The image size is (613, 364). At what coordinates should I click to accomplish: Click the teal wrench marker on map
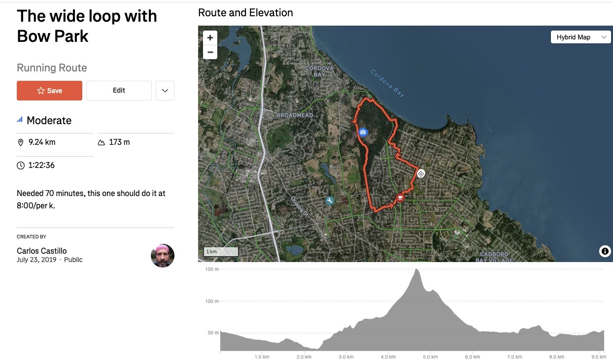tap(330, 200)
